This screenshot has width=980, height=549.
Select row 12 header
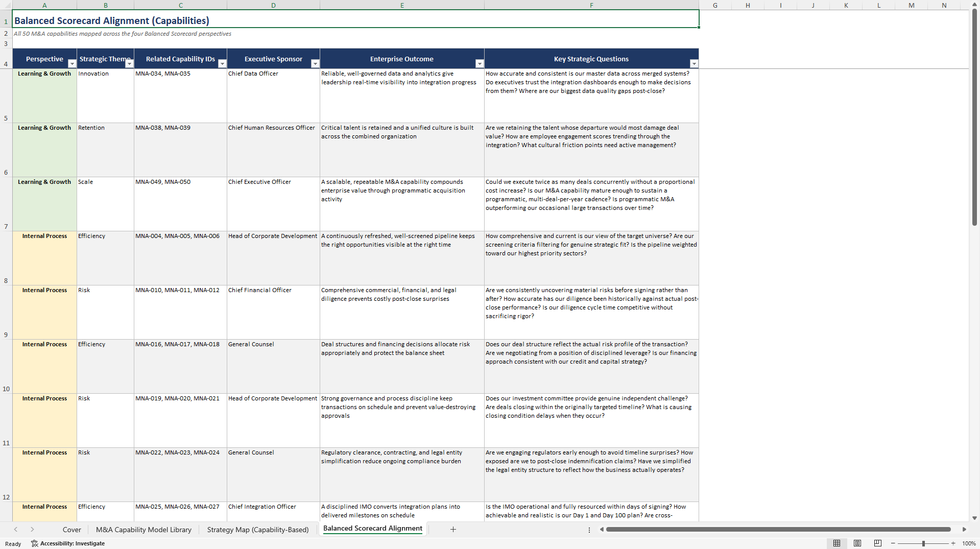click(6, 474)
